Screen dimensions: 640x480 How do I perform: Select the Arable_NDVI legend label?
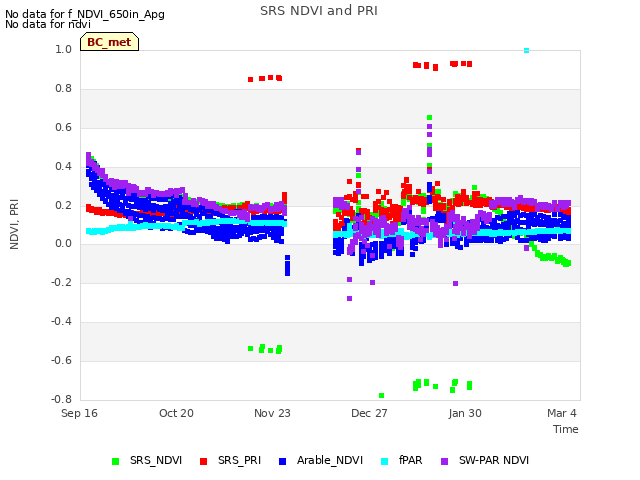330,460
